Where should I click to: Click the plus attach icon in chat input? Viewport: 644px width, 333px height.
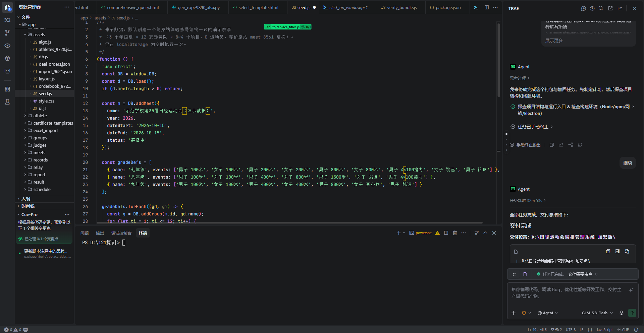point(514,313)
